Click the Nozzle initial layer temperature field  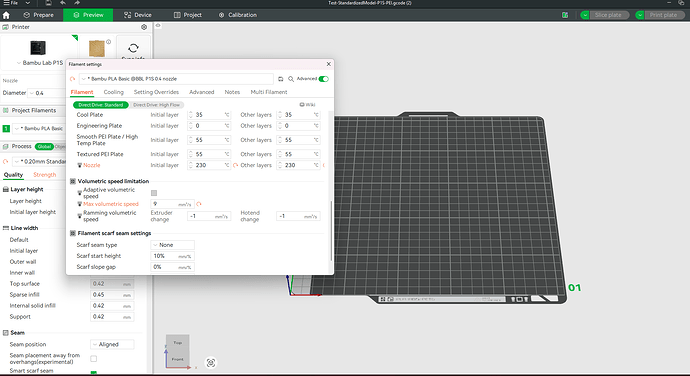click(209, 165)
